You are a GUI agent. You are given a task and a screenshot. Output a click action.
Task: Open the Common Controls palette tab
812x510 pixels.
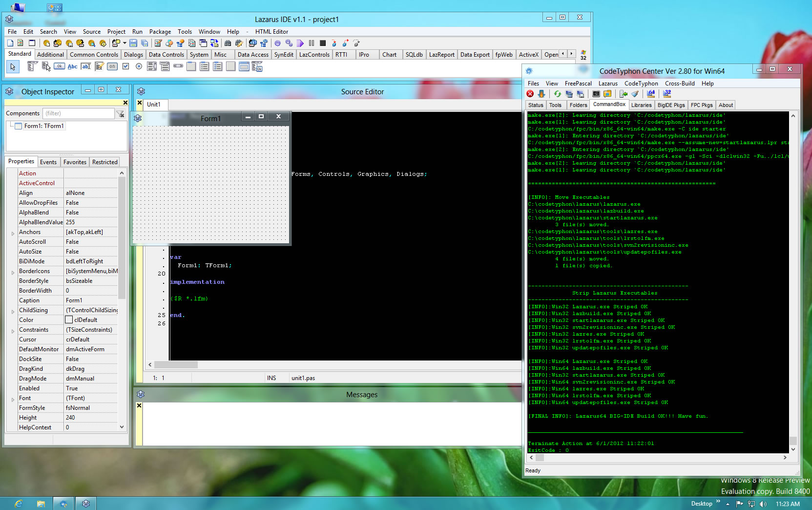[x=94, y=55]
